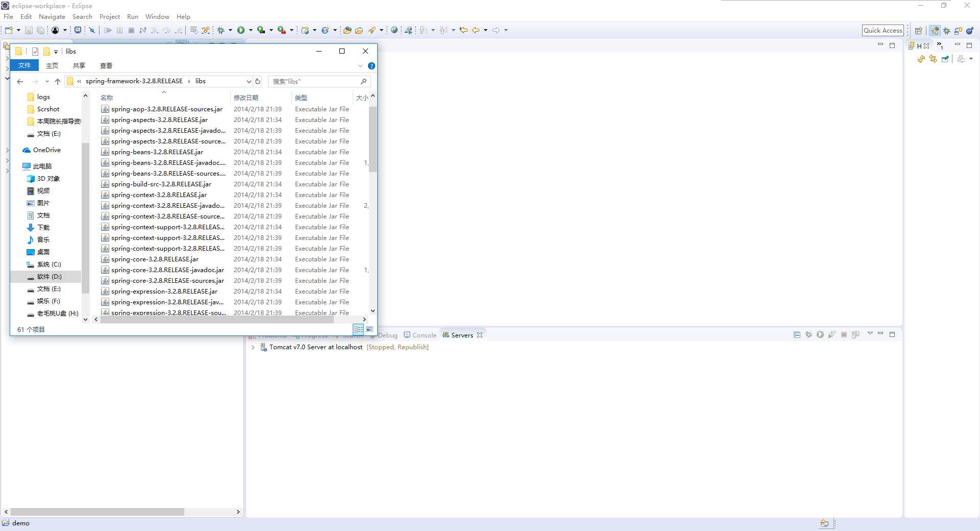Launch the Debug bug icon
The width and height of the screenshot is (980, 531).
click(x=221, y=30)
